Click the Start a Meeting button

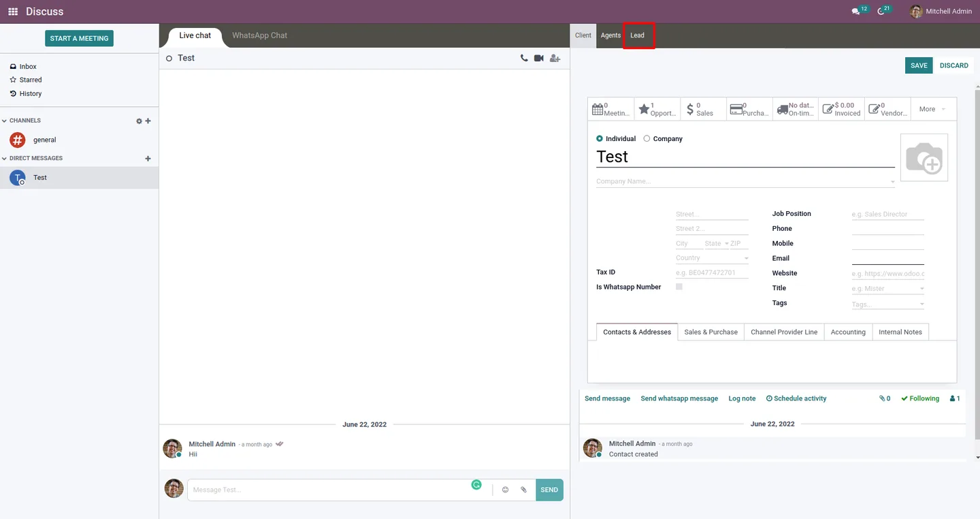coord(79,38)
